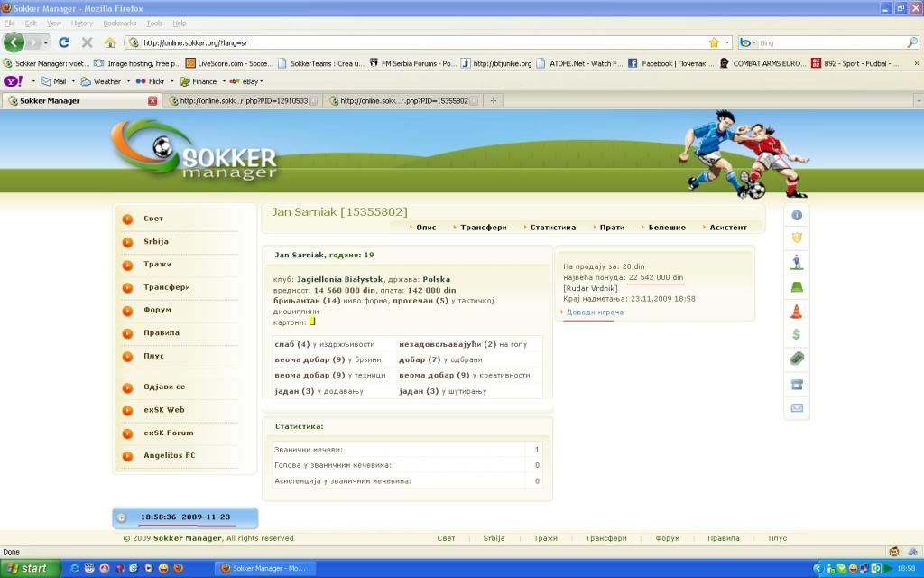Open exSK Forum in left sidebar

tap(169, 433)
